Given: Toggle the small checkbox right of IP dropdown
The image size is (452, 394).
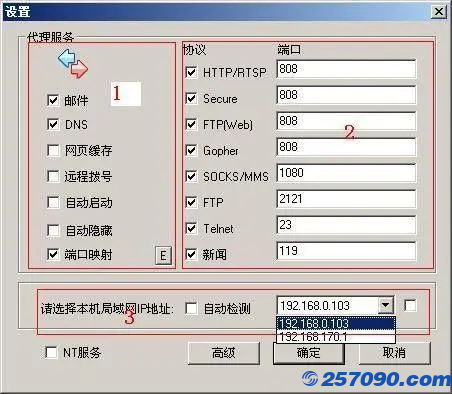Looking at the screenshot, I should point(410,305).
